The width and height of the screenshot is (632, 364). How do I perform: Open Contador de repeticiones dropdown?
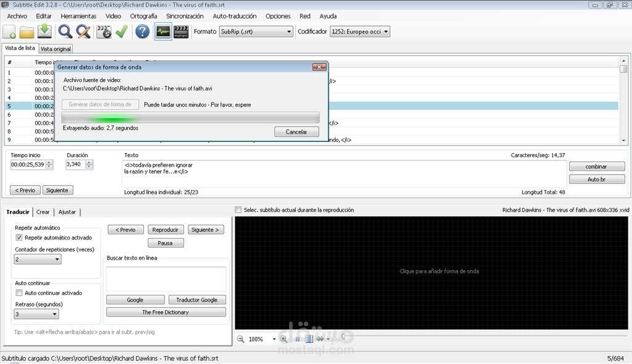click(x=38, y=259)
